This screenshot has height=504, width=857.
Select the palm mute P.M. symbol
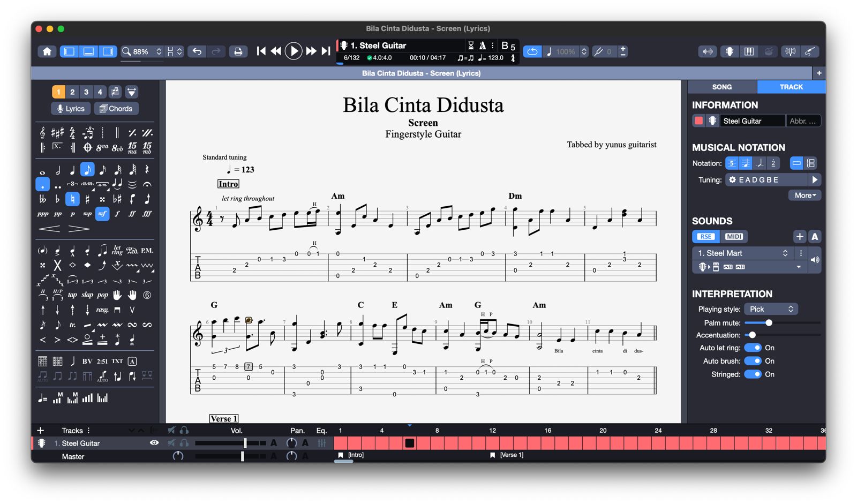[147, 250]
